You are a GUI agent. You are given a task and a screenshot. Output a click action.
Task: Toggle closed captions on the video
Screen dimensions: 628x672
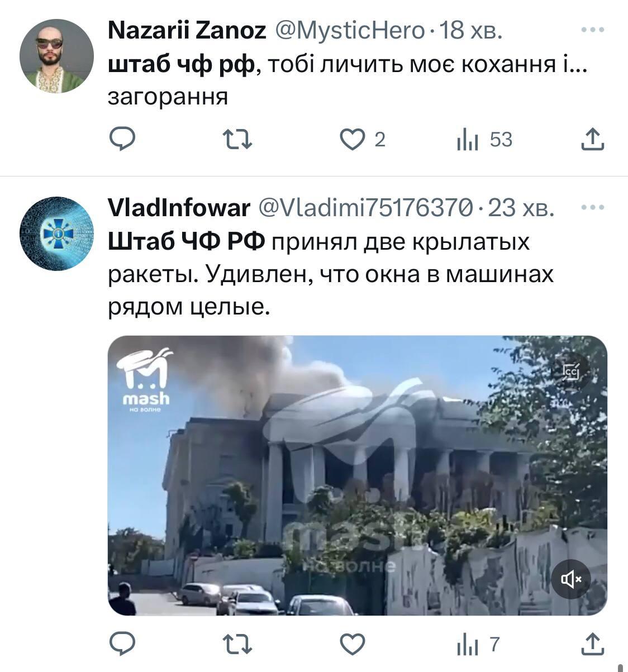(x=571, y=371)
